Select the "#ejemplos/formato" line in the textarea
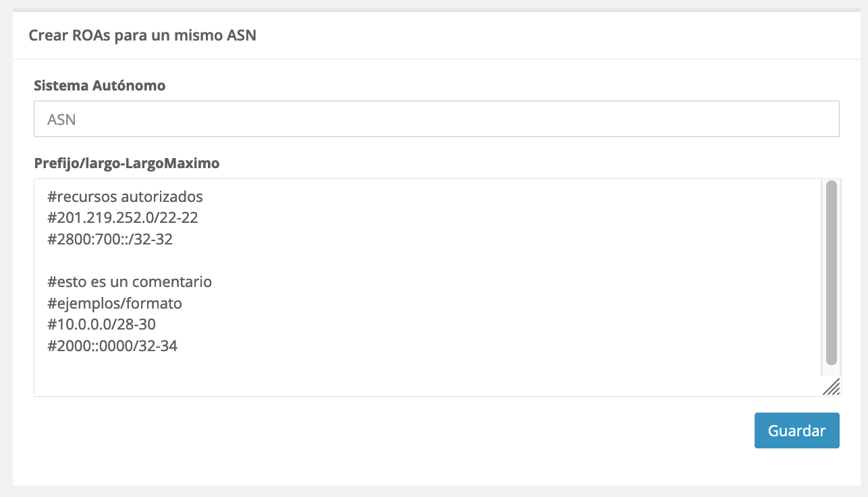The height and width of the screenshot is (497, 868). click(x=115, y=303)
